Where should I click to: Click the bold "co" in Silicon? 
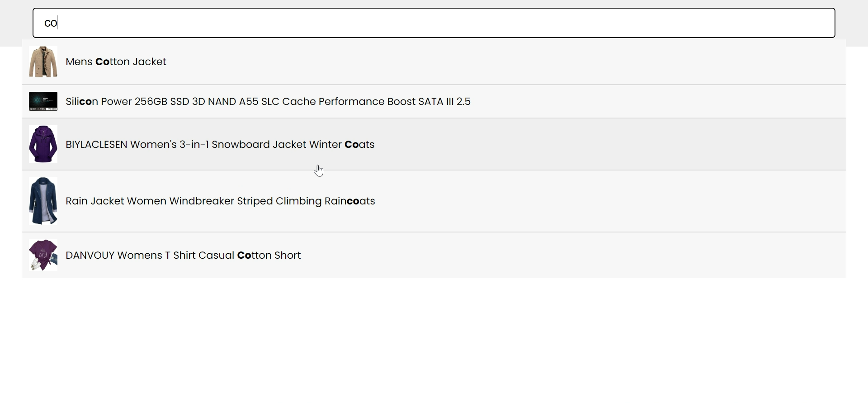click(x=85, y=101)
